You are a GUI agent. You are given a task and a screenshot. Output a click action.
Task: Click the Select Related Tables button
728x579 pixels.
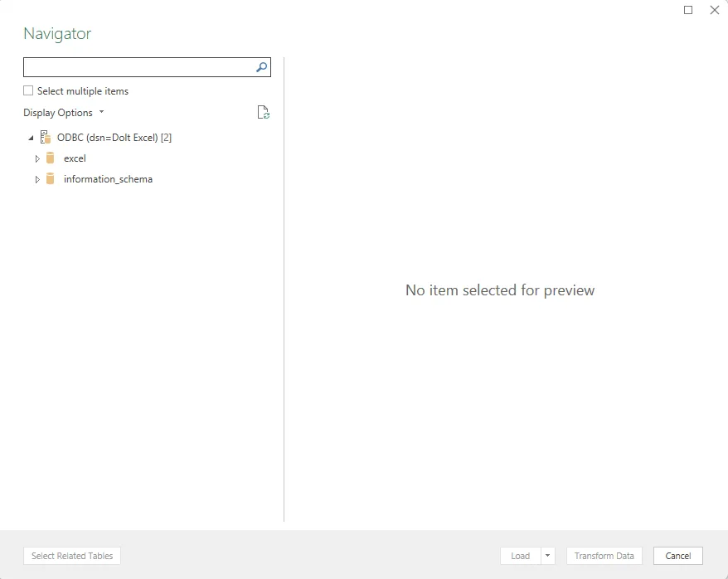point(71,556)
